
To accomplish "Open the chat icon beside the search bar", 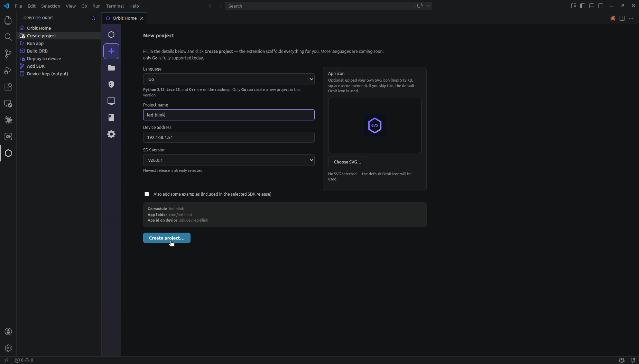I will click(x=420, y=6).
